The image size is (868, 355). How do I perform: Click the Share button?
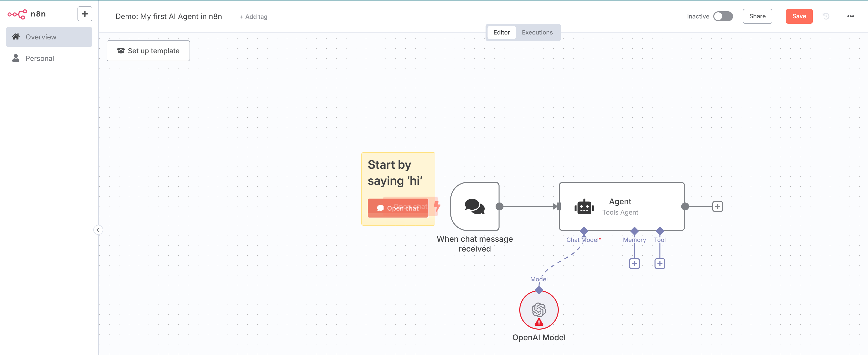pos(757,16)
